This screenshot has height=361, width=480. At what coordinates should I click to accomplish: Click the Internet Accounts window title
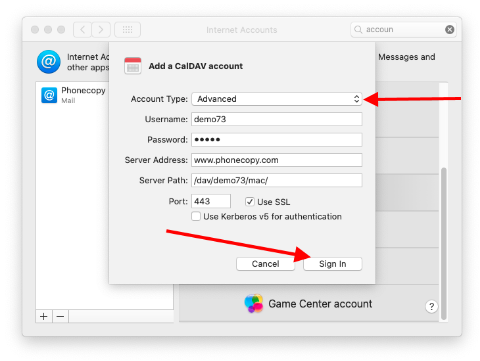coord(242,30)
